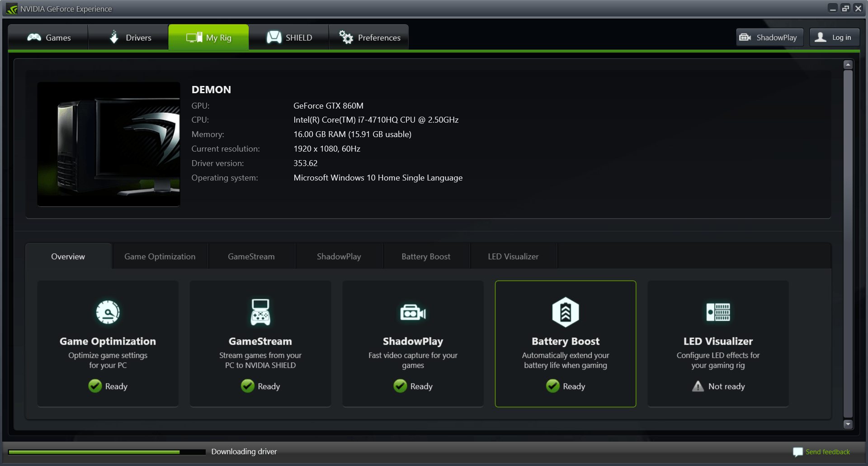Screen dimensions: 868x466
Task: Open the LED Visualizer sub-tab
Action: coord(513,257)
